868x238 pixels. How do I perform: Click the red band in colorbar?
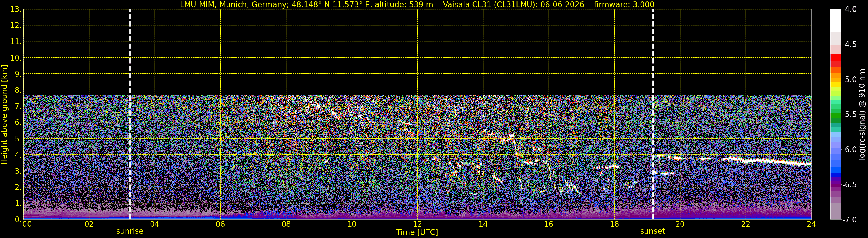point(835,60)
